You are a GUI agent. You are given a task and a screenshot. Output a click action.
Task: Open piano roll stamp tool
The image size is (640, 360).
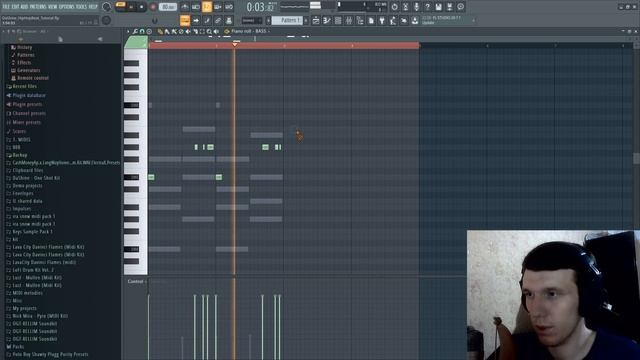(149, 31)
